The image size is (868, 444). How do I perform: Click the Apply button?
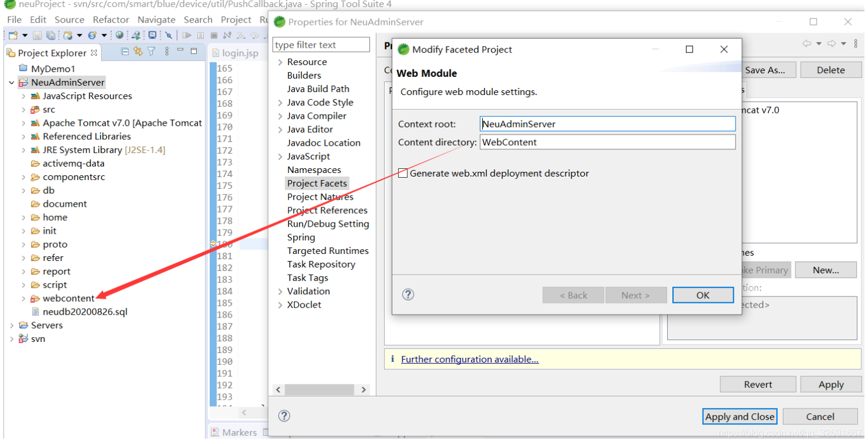[x=831, y=384]
